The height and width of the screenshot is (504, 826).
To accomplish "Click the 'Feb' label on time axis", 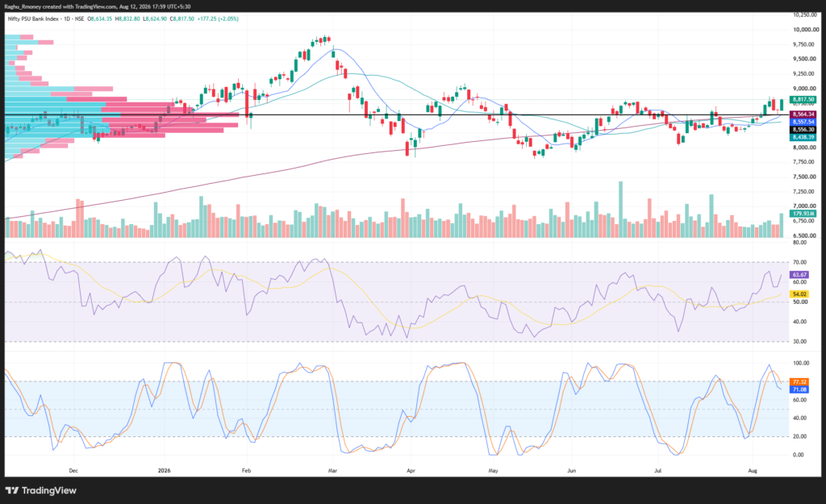I will (246, 470).
